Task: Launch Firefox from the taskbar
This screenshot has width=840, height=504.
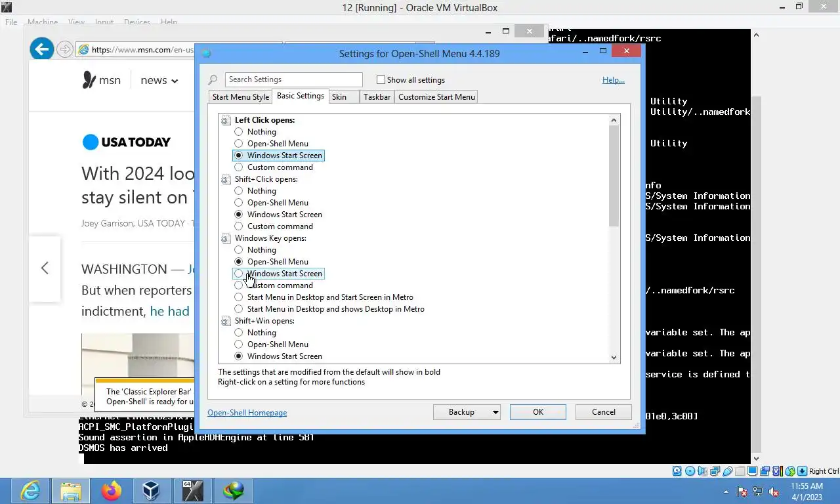Action: [112, 491]
